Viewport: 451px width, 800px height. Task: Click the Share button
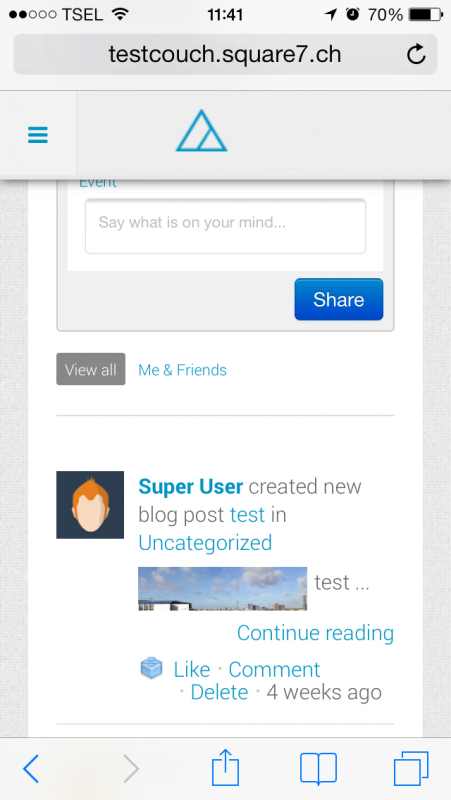[339, 299]
